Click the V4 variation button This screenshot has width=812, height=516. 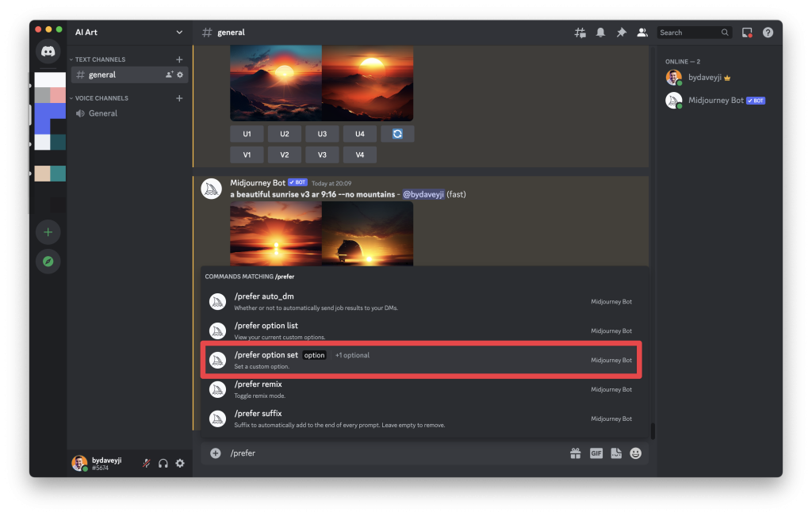click(359, 155)
